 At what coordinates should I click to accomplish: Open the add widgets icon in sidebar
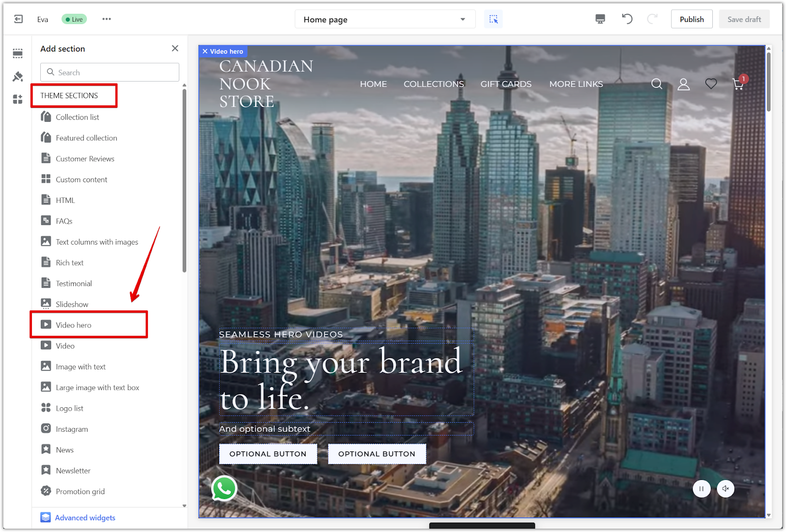pyautogui.click(x=18, y=99)
